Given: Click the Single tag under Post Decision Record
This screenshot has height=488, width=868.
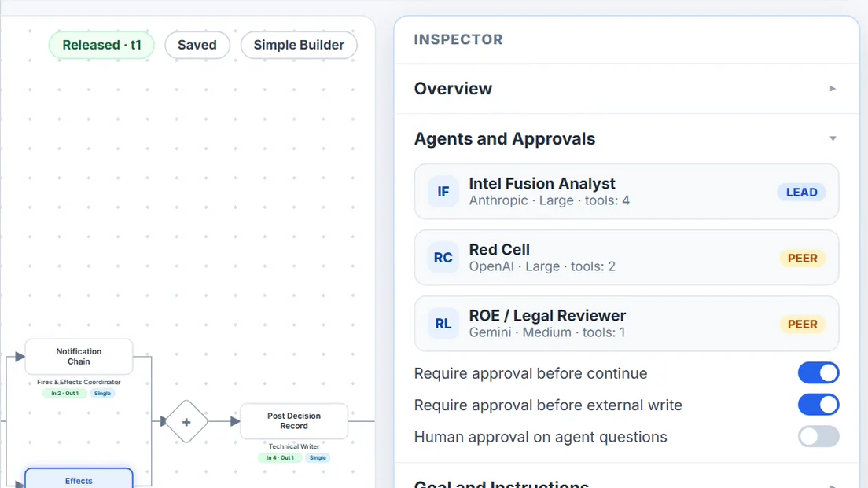Looking at the screenshot, I should 318,457.
